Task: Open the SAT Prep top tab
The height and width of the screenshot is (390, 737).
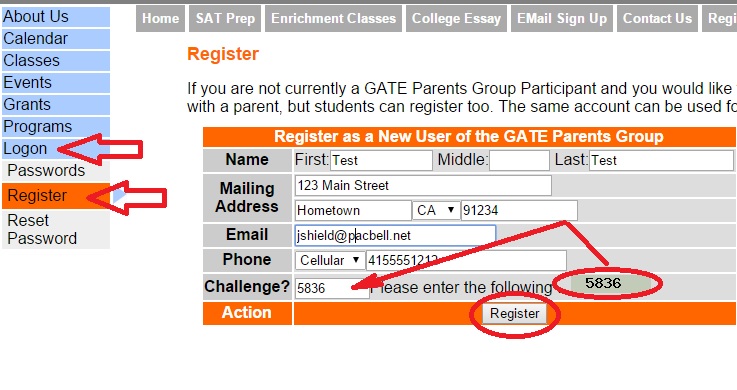Action: (x=225, y=18)
